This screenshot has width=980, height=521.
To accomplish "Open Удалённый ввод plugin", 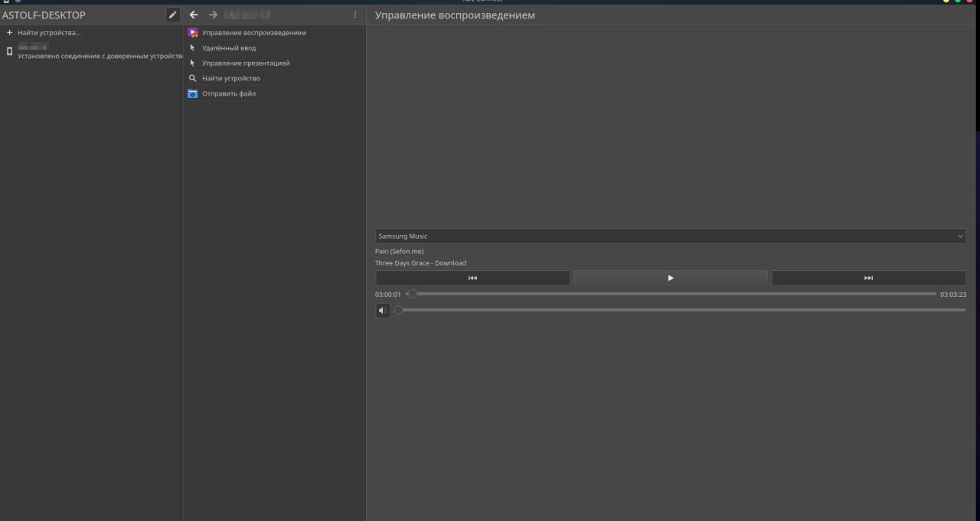I will [273, 48].
